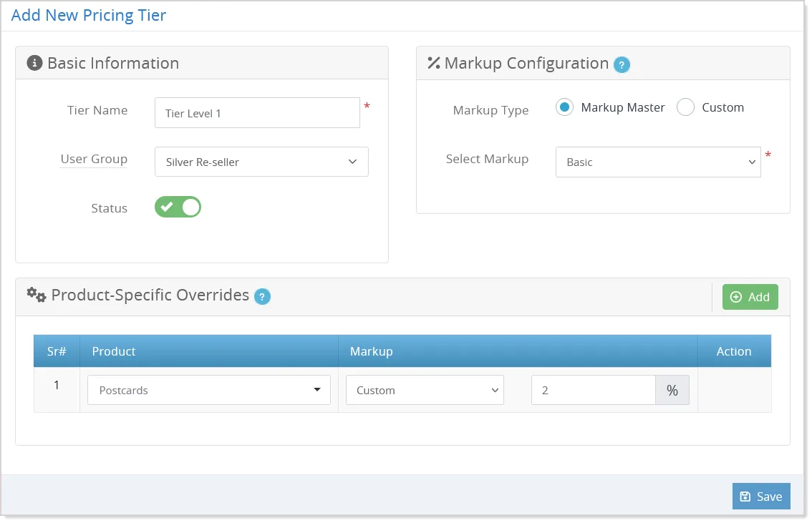Screen dimensions: 812x523
Task: Open the Product-Specific Overrides help icon
Action: tap(262, 296)
